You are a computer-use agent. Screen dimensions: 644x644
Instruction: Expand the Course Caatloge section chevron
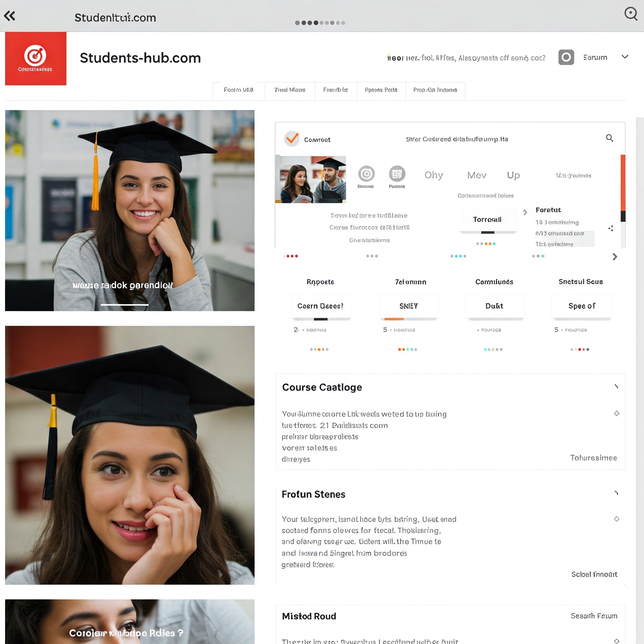click(x=616, y=386)
